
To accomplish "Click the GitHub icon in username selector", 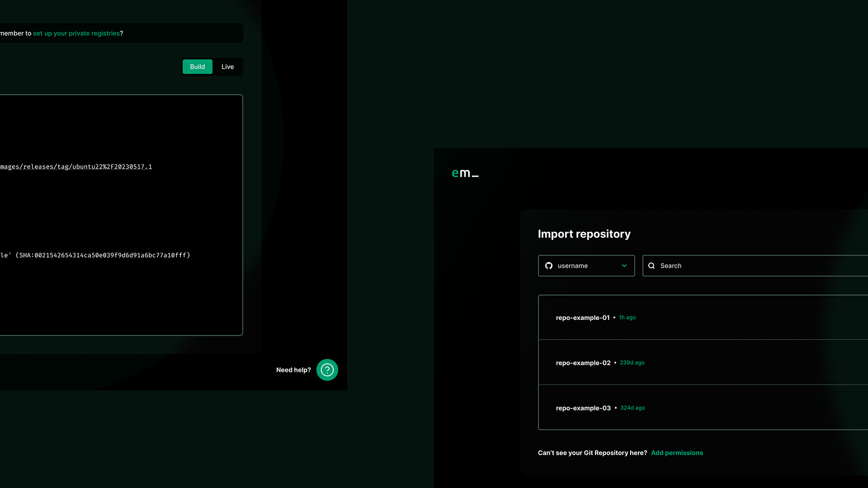I will pos(548,266).
